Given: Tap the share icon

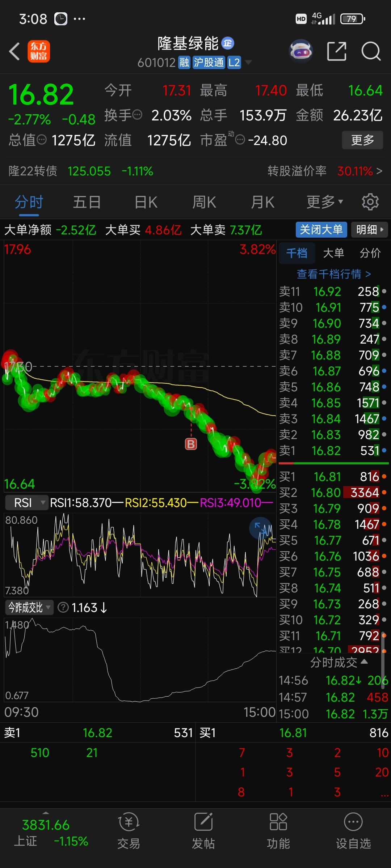Looking at the screenshot, I should pyautogui.click(x=337, y=51).
